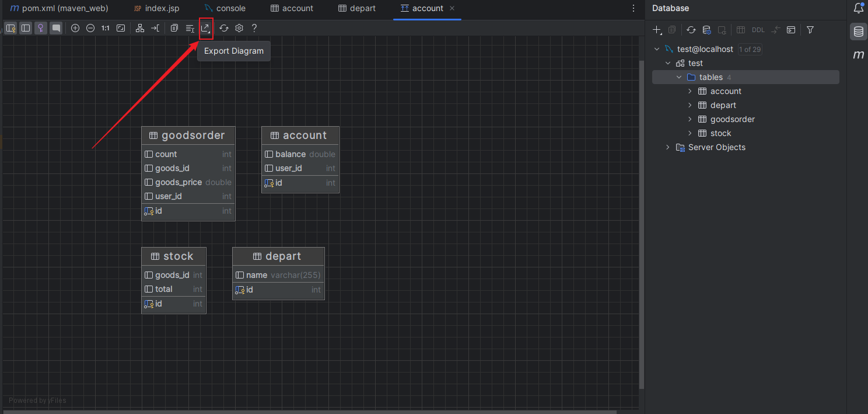Viewport: 868px width, 414px height.
Task: Open Notifications bell in right sidebar
Action: pos(859,8)
